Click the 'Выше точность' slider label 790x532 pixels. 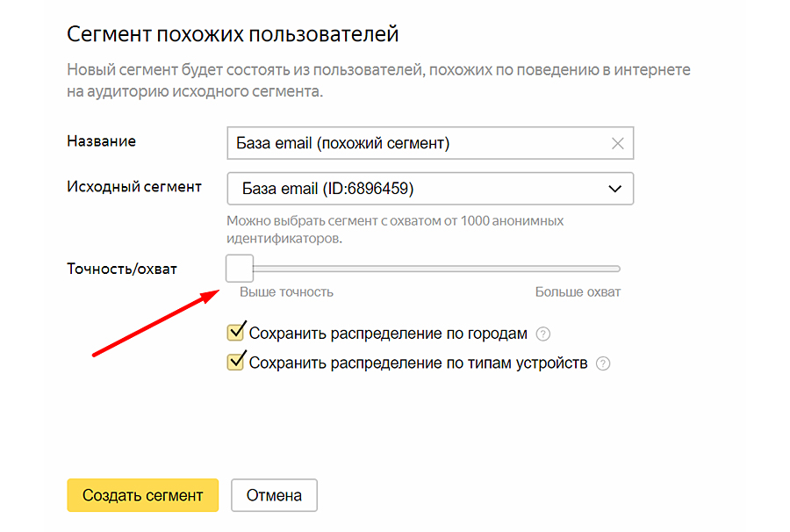point(286,292)
